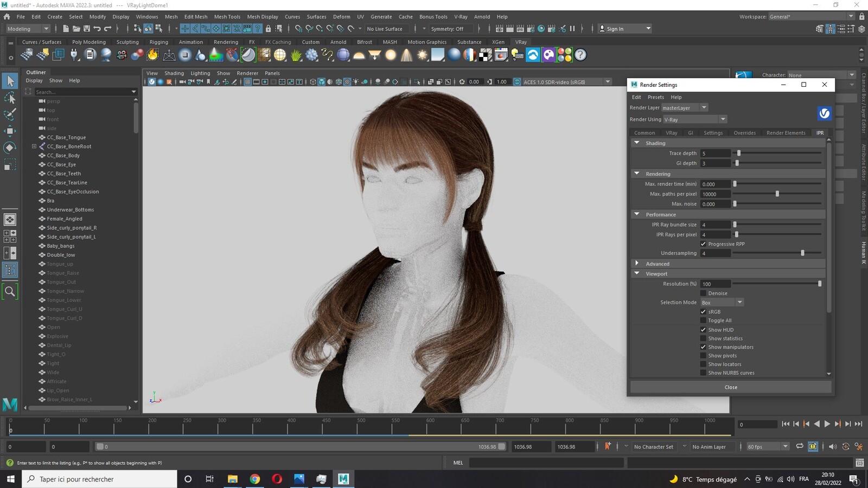
Task: Toggle use all lights bulb in viewport
Action: click(356, 82)
